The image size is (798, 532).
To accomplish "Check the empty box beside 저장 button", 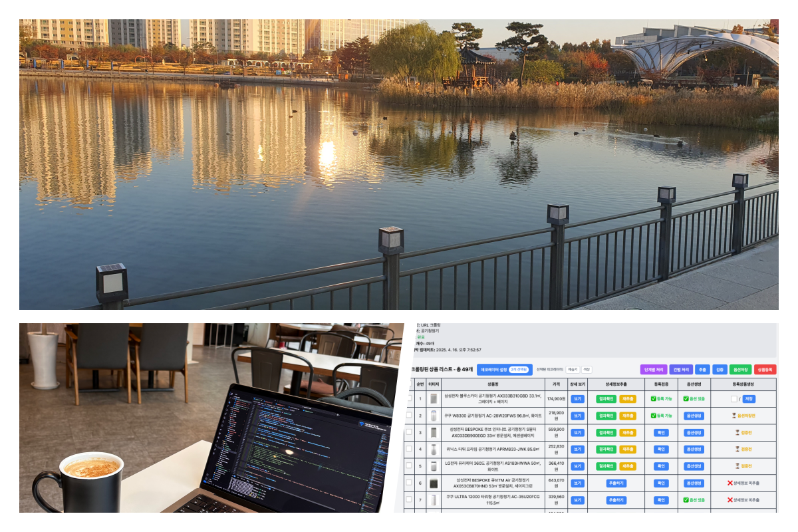I will click(x=733, y=399).
